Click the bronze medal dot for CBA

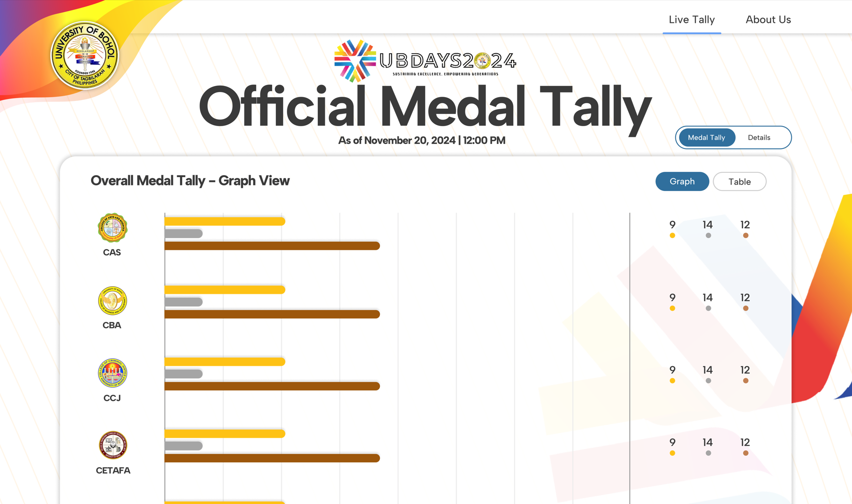[745, 308]
